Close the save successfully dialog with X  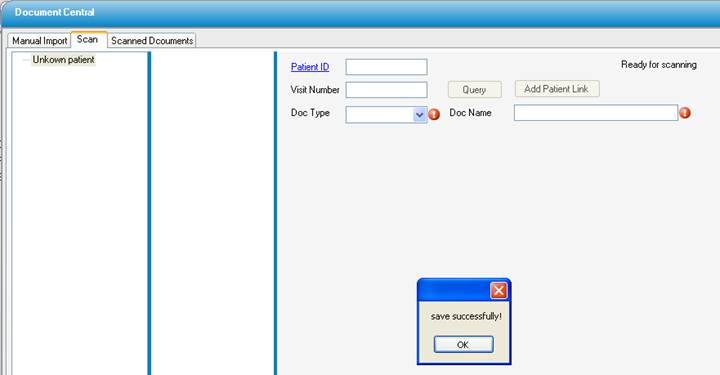[498, 290]
